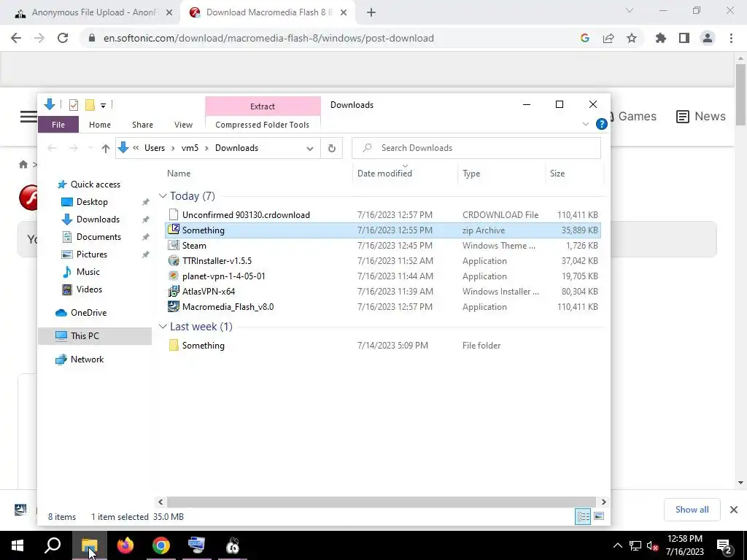
Task: Refresh the Downloads folder
Action: click(332, 148)
